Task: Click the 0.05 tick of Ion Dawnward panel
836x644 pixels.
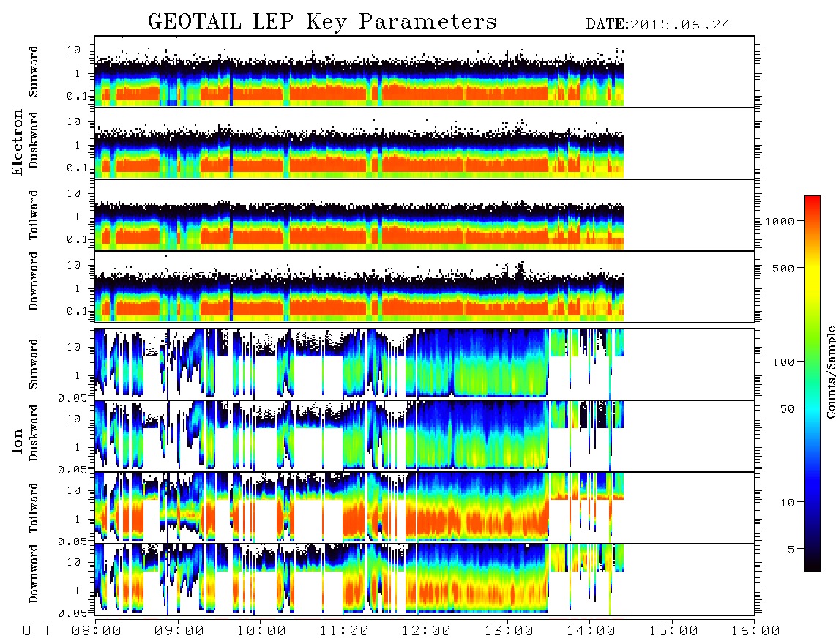Action: 72,613
